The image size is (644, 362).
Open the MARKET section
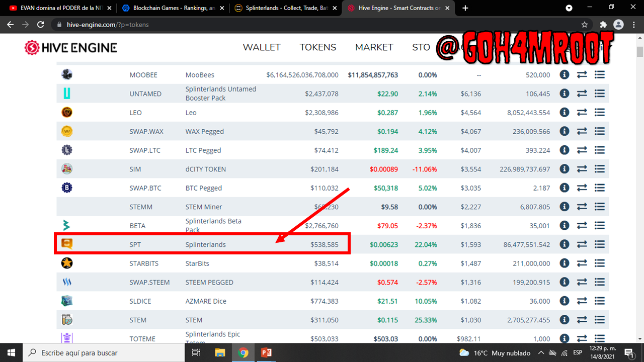[x=374, y=47]
